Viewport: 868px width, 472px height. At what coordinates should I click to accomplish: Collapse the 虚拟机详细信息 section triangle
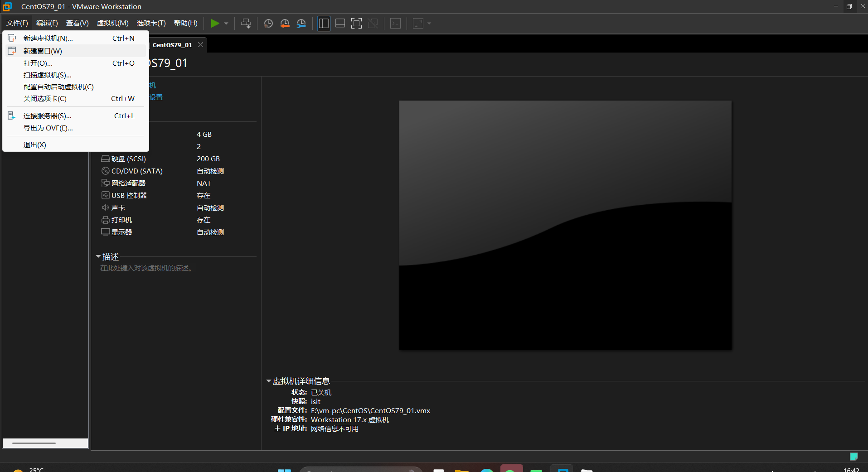[268, 381]
